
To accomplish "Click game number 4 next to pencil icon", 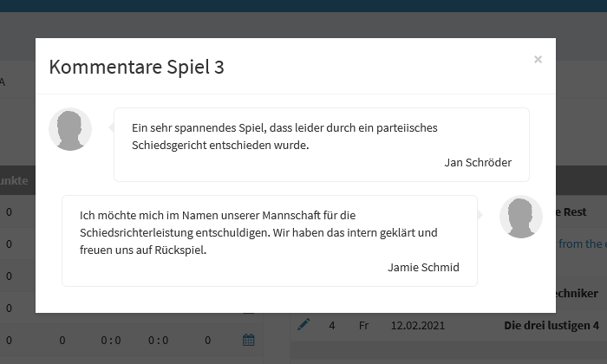I will coord(332,325).
